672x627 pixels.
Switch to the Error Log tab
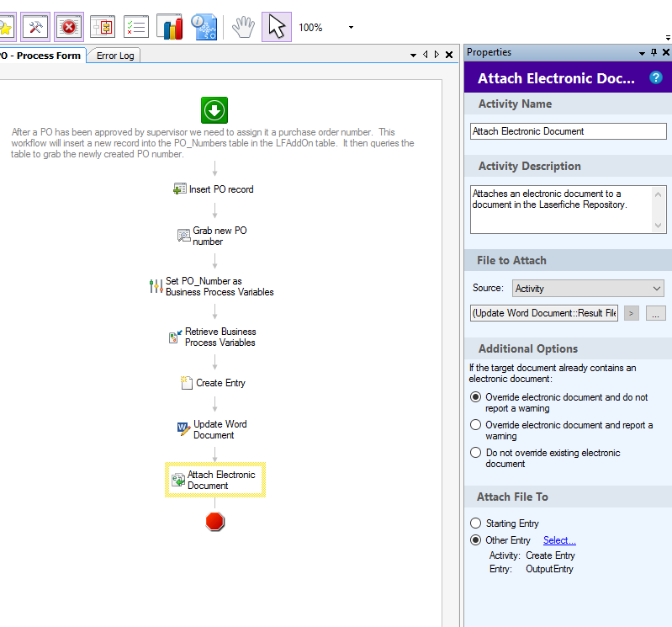pyautogui.click(x=115, y=56)
